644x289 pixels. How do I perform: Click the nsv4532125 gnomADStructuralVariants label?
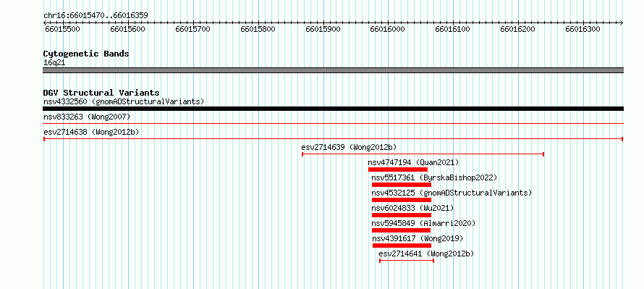[x=452, y=193]
